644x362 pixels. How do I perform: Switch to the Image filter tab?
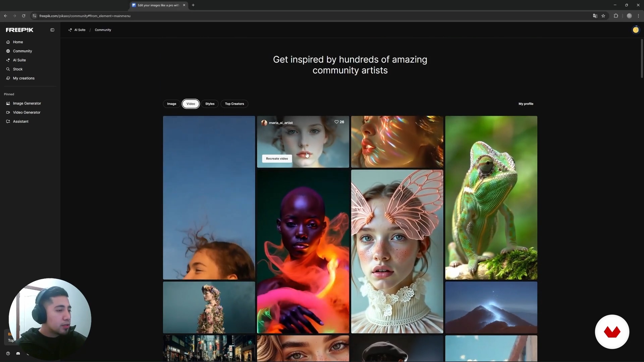[x=172, y=104]
